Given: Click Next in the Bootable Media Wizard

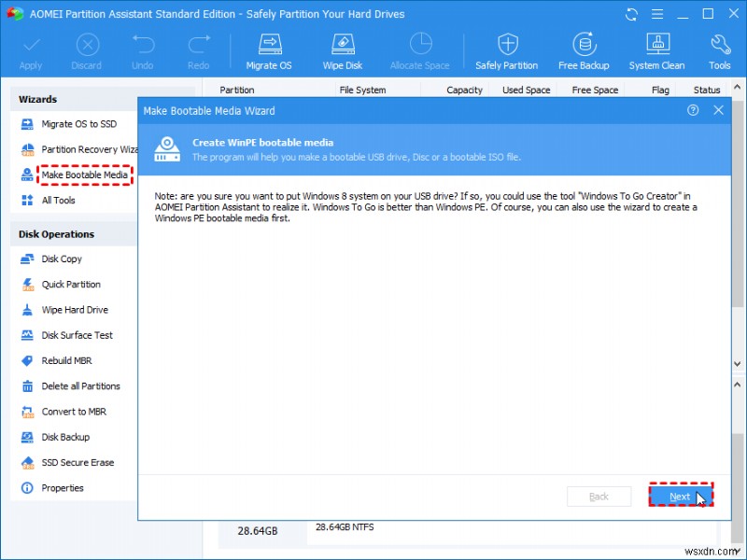Looking at the screenshot, I should pos(680,496).
